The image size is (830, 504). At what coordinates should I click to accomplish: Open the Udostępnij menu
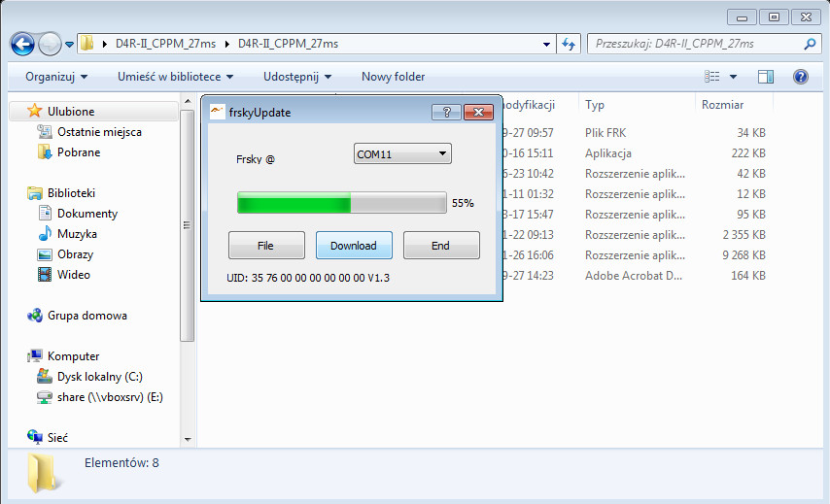point(297,77)
